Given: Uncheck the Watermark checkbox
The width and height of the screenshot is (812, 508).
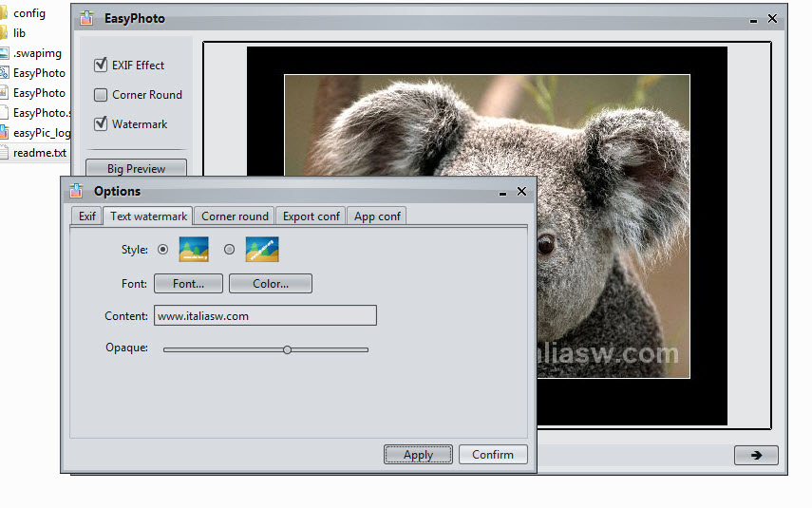Looking at the screenshot, I should [101, 124].
